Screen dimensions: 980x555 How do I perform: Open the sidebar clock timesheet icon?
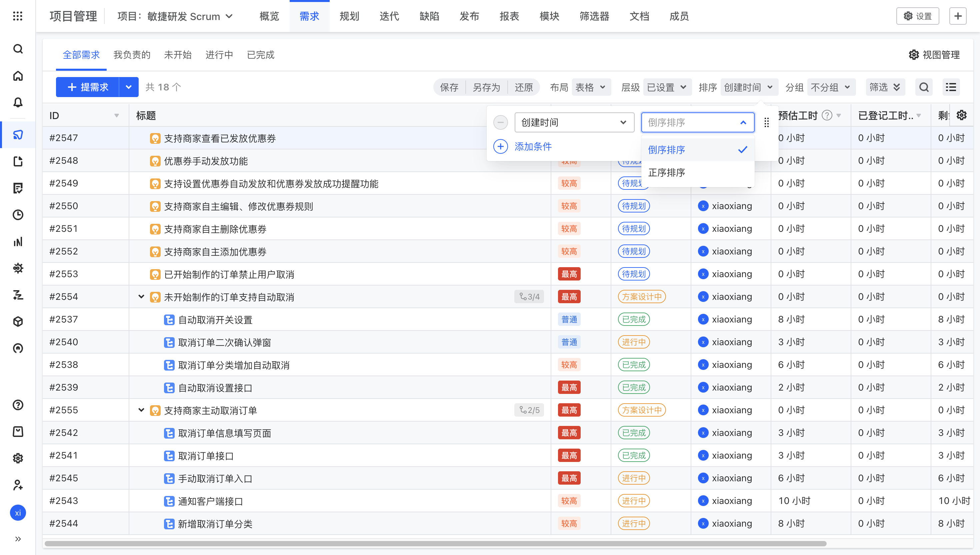pos(18,215)
